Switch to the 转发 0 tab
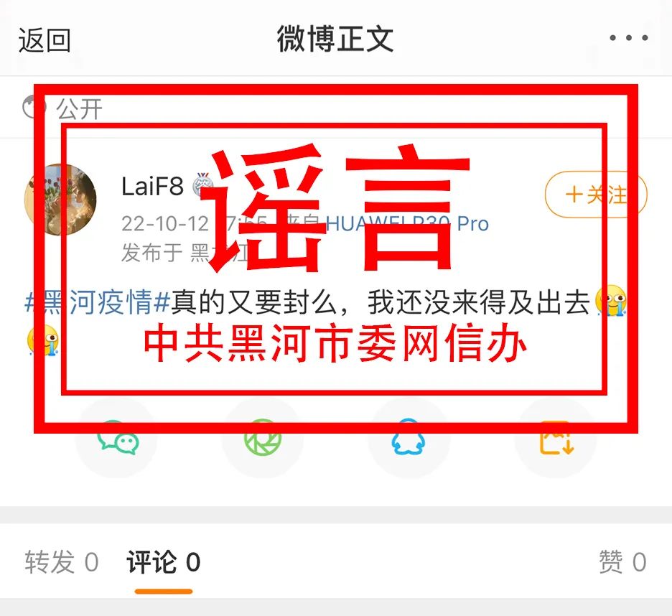This screenshot has height=616, width=672. (x=62, y=562)
